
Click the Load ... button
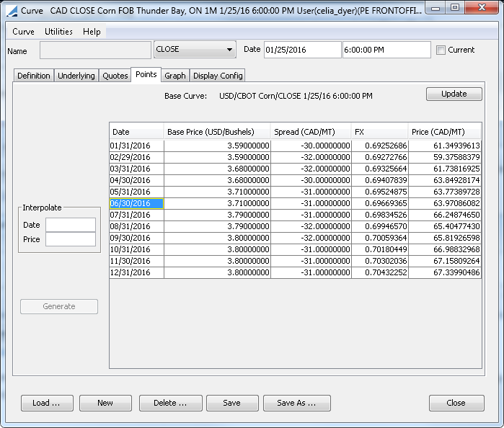pos(48,403)
